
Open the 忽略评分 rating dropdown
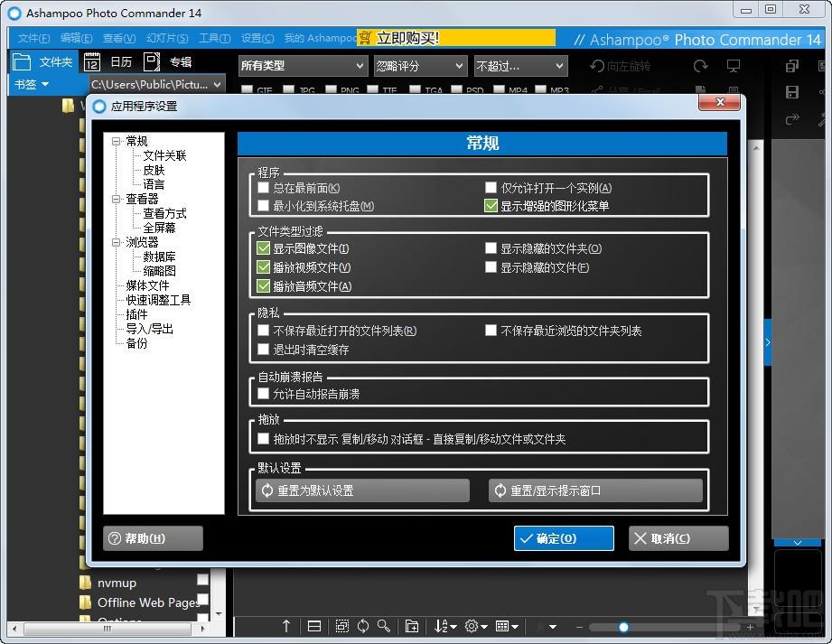point(420,66)
